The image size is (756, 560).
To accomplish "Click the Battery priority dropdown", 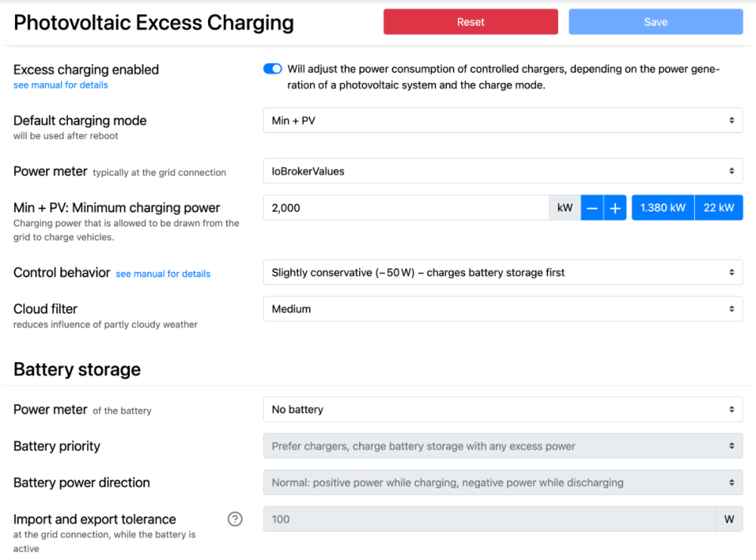I will 503,447.
